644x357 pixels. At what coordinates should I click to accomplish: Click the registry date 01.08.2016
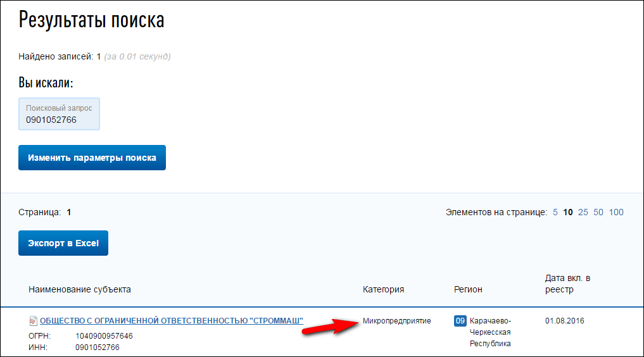(x=565, y=321)
